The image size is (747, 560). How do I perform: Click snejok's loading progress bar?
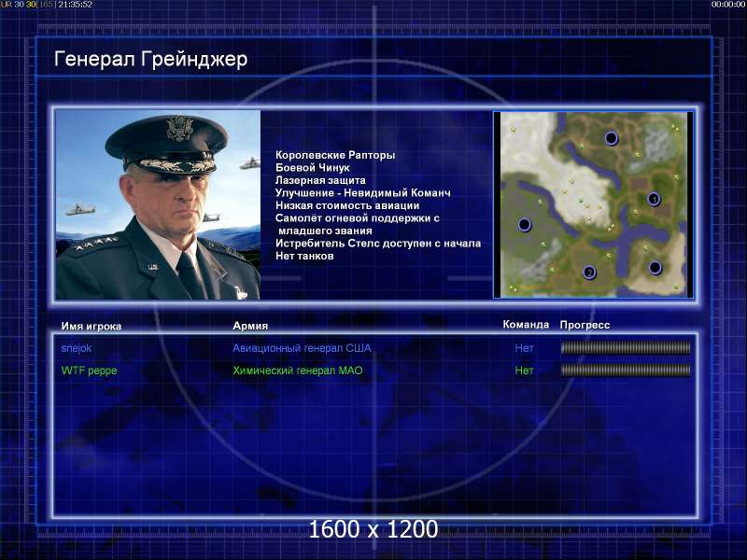[x=626, y=348]
